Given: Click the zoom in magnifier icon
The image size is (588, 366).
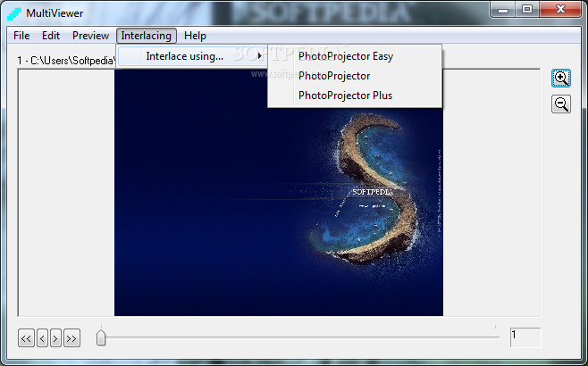Looking at the screenshot, I should click(561, 79).
